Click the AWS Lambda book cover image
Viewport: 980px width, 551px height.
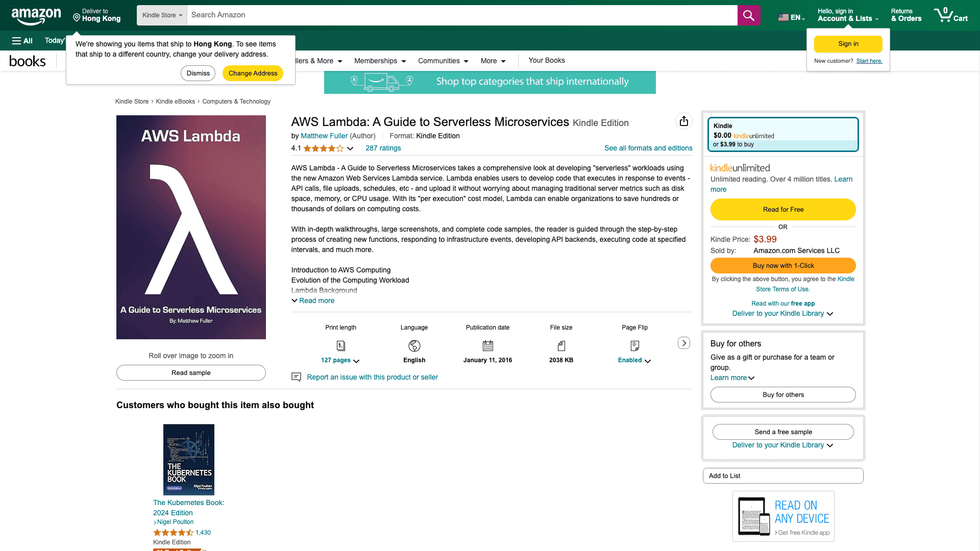pos(191,227)
